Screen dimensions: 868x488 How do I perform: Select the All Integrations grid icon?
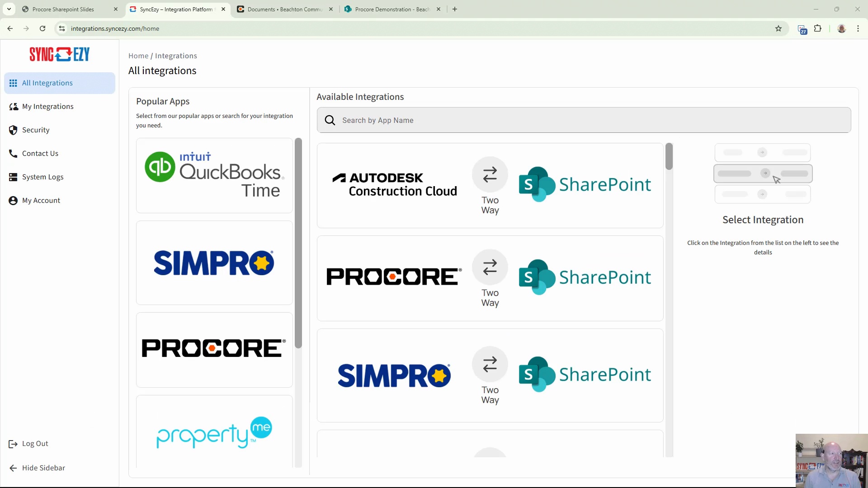pyautogui.click(x=13, y=83)
